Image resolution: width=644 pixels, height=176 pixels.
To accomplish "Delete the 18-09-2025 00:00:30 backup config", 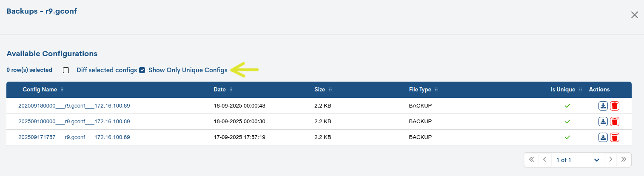I will (x=614, y=122).
